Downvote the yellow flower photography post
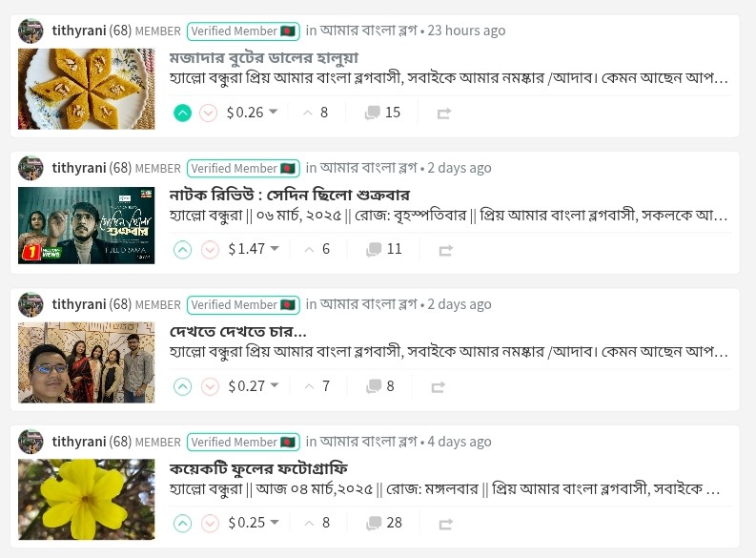This screenshot has height=558, width=756. [x=210, y=524]
